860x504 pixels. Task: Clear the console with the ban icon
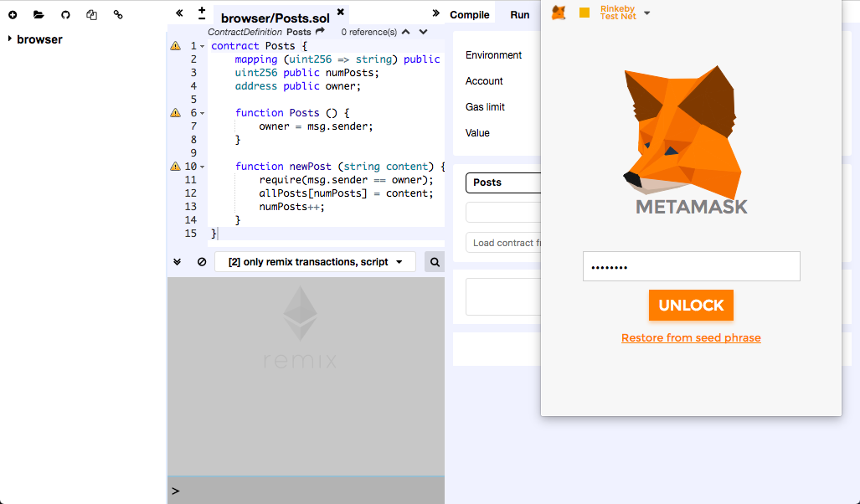pos(202,262)
